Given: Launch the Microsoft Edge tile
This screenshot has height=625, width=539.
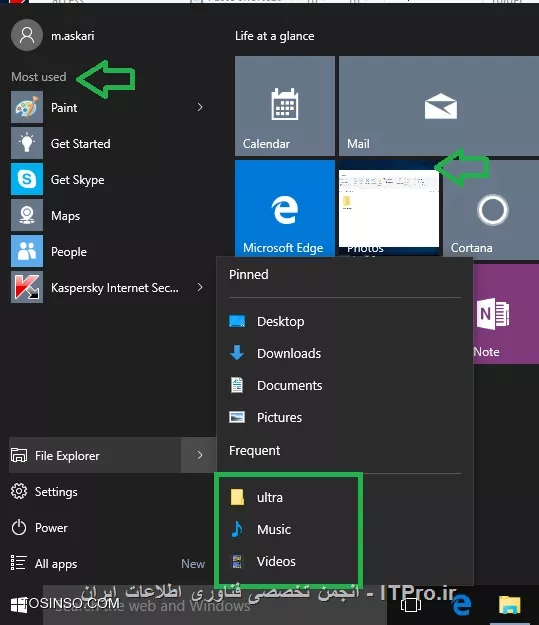Looking at the screenshot, I should tap(285, 208).
